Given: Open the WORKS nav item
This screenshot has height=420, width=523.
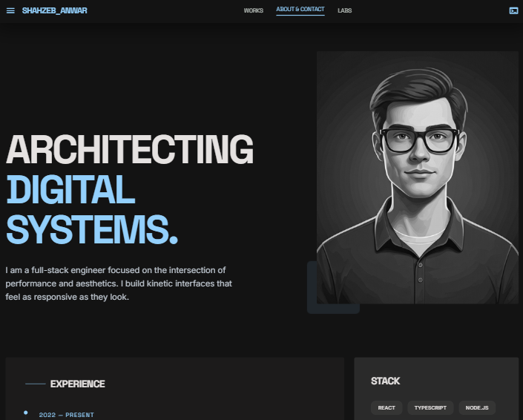Looking at the screenshot, I should coord(254,10).
